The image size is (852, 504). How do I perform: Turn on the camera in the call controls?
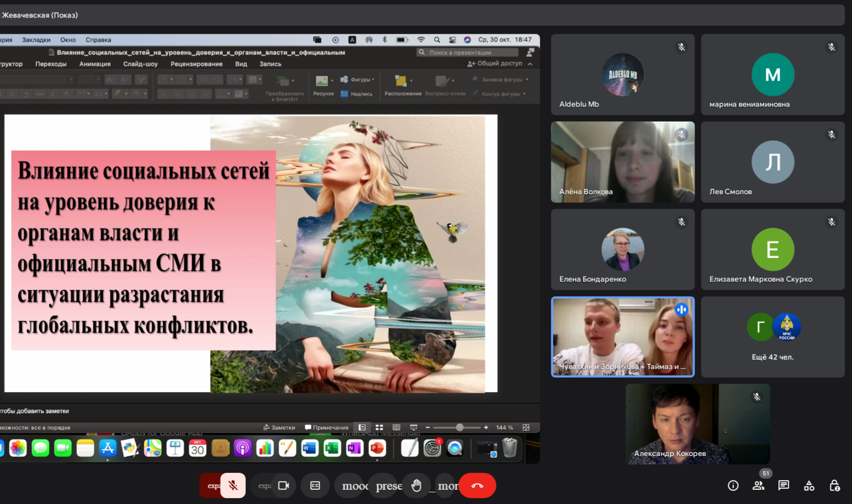point(283,485)
